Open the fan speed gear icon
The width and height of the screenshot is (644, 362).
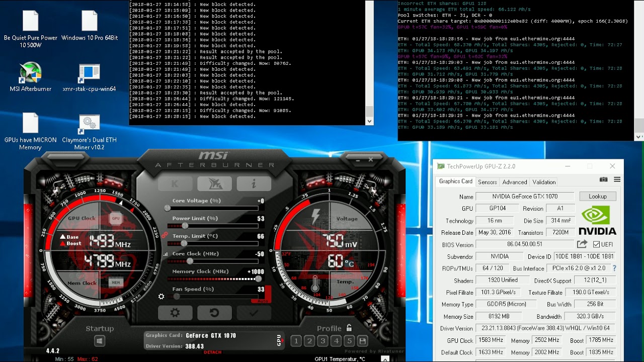161,296
